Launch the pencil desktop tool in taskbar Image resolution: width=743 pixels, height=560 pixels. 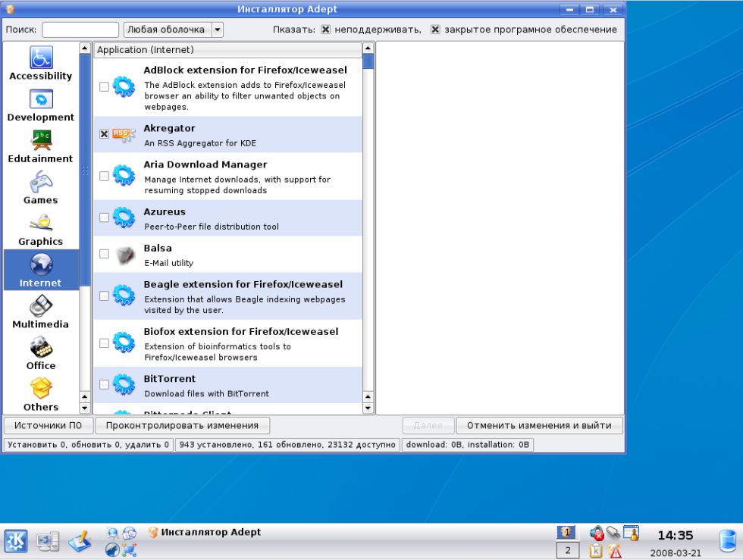tap(80, 542)
